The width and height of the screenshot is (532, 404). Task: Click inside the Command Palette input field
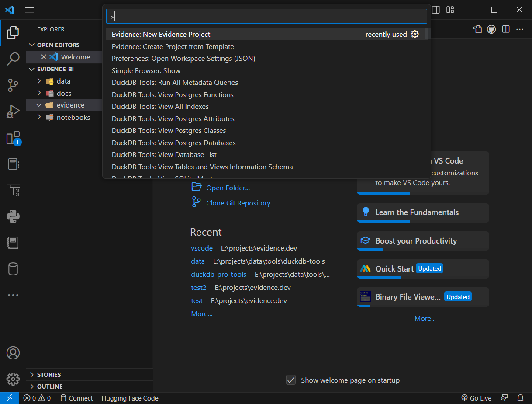point(266,16)
